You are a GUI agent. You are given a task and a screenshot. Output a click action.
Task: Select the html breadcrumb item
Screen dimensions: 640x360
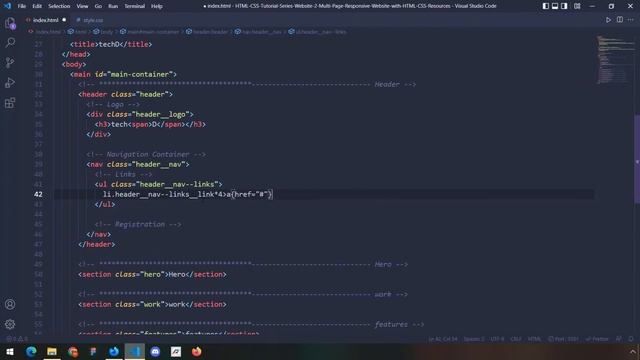click(x=78, y=31)
